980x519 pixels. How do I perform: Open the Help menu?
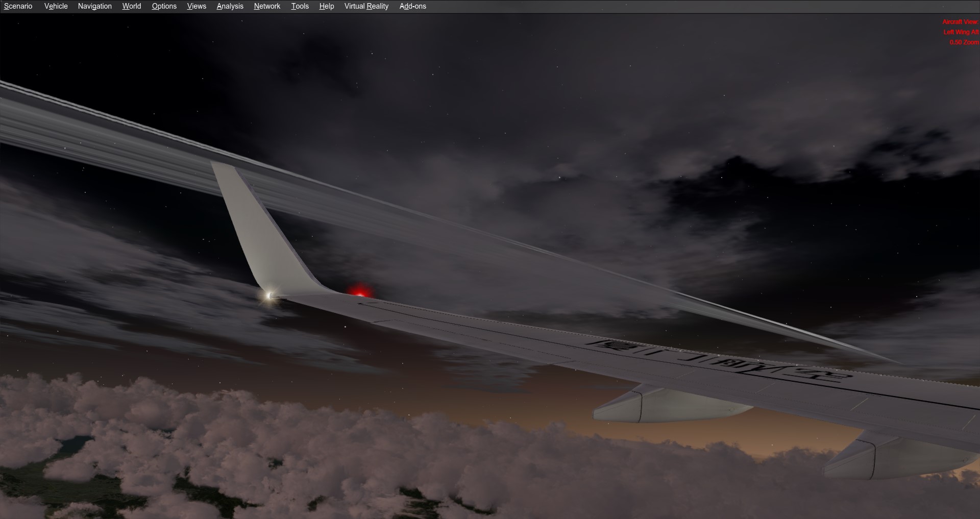[x=326, y=6]
